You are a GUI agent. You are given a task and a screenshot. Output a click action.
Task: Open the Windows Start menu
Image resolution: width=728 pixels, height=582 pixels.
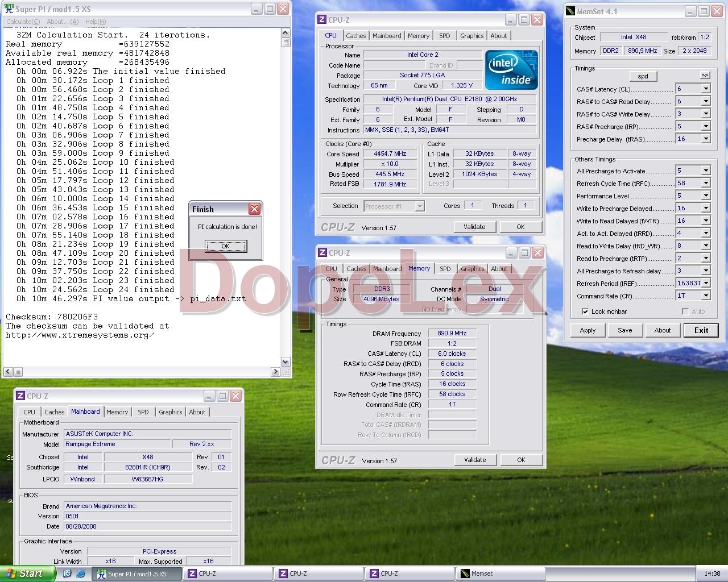(27, 573)
